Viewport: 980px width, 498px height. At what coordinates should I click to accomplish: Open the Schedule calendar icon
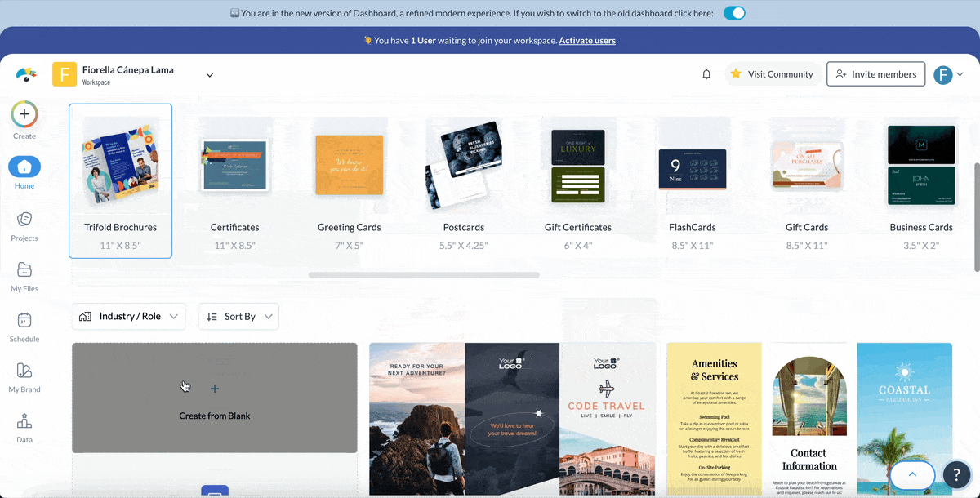point(24,321)
